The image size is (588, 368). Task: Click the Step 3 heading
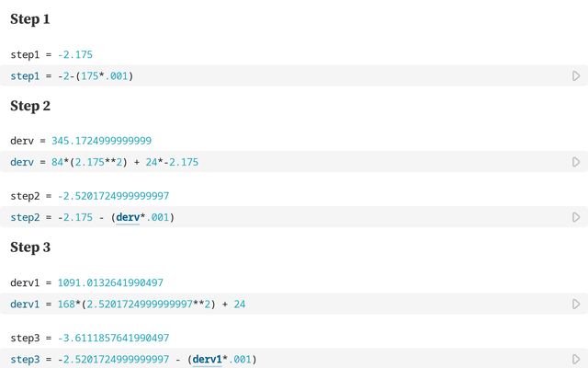click(x=30, y=247)
